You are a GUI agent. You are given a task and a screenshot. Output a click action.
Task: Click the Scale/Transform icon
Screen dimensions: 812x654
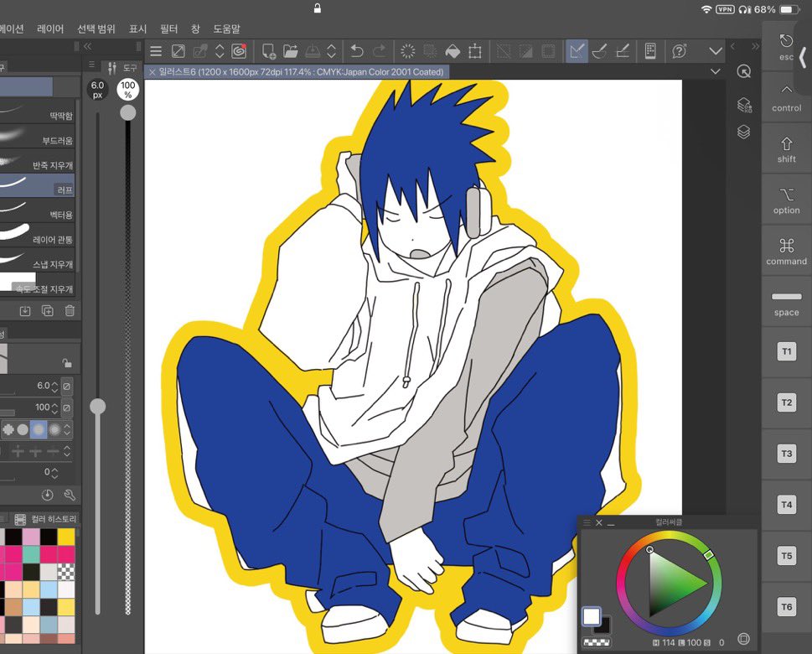pyautogui.click(x=474, y=51)
